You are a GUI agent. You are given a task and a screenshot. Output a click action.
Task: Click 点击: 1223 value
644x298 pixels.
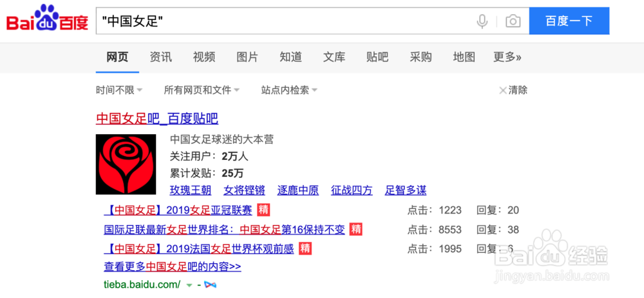point(435,210)
